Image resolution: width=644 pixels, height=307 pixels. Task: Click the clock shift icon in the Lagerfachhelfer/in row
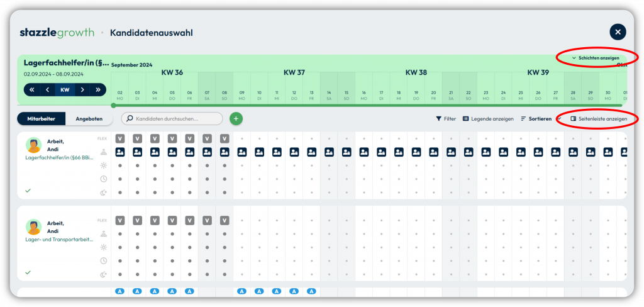point(104,179)
